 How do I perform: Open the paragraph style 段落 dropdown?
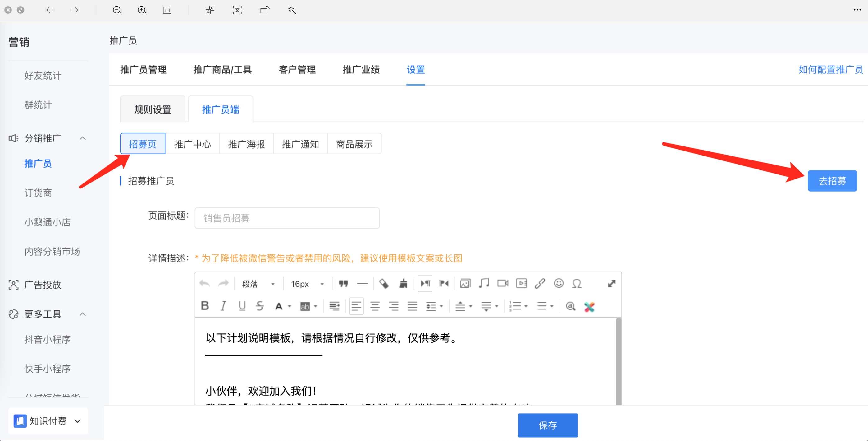(x=258, y=284)
